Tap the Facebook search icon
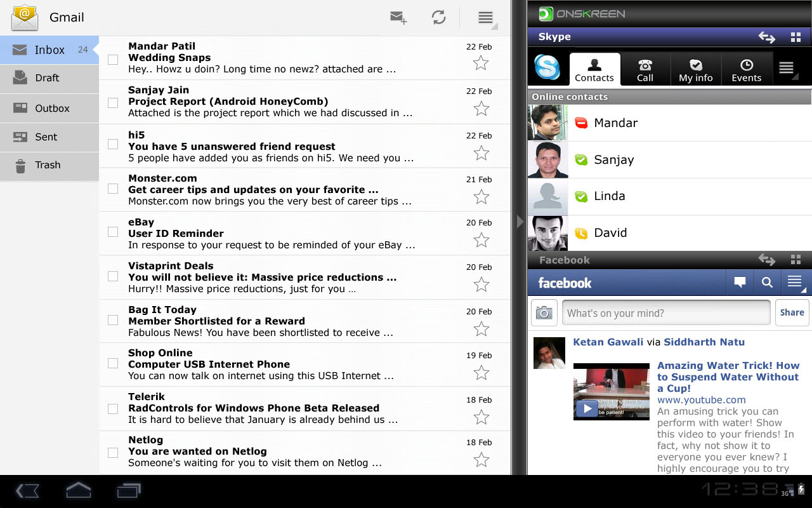The width and height of the screenshot is (812, 508). coord(767,283)
